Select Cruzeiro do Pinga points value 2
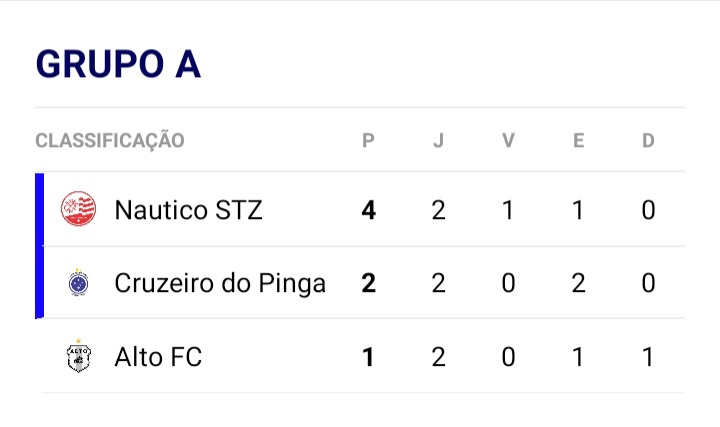 (368, 283)
